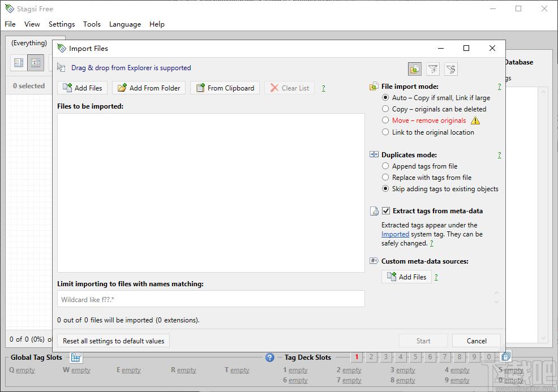The width and height of the screenshot is (558, 392).
Task: Click the Extract tags document icon
Action: (x=374, y=211)
